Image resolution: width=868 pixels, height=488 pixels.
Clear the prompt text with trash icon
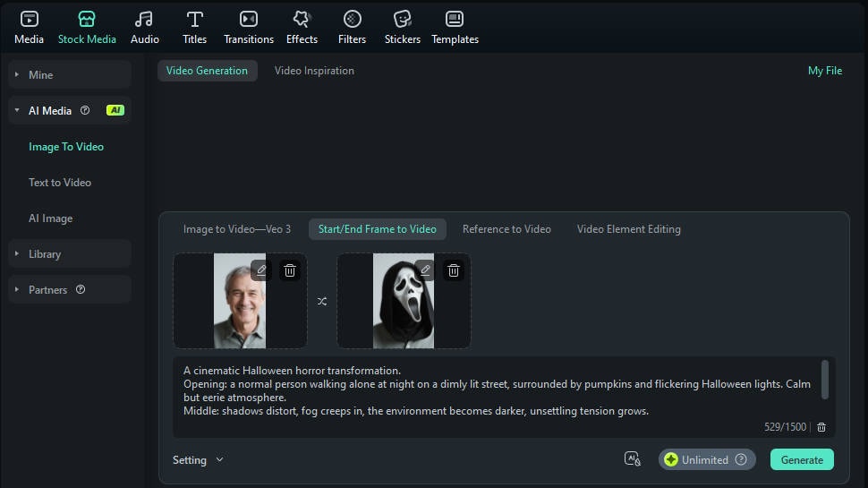pos(821,427)
